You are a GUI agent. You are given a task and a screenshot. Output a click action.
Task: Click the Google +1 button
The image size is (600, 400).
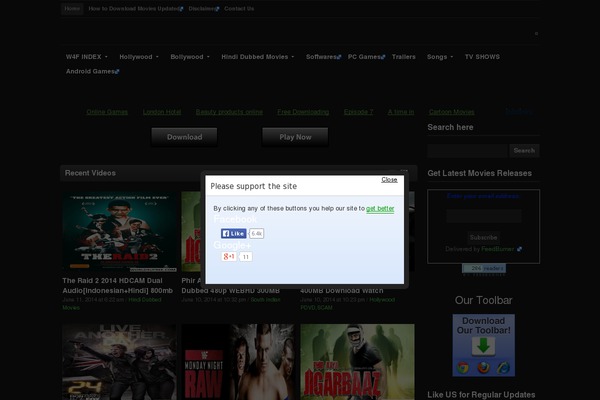(x=228, y=257)
